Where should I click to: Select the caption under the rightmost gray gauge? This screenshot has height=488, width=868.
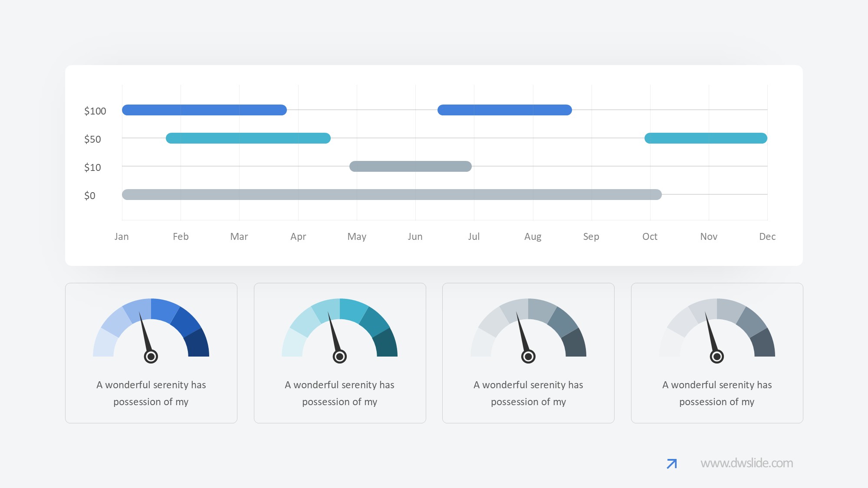click(717, 393)
